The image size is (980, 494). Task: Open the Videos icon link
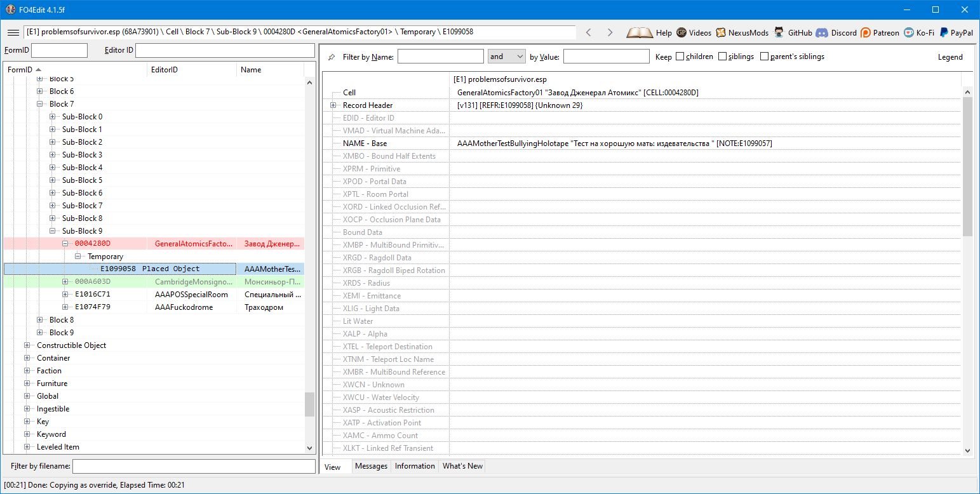[681, 32]
